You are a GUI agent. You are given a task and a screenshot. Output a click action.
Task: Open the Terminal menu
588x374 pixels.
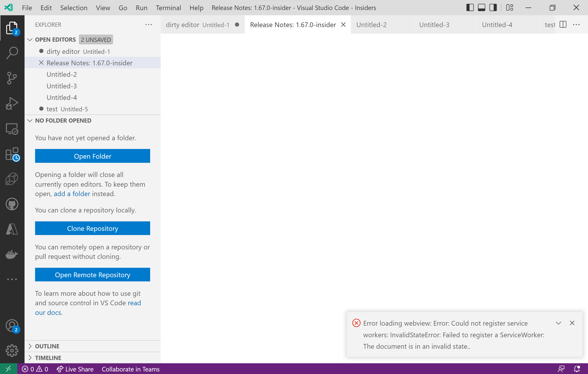coord(168,8)
